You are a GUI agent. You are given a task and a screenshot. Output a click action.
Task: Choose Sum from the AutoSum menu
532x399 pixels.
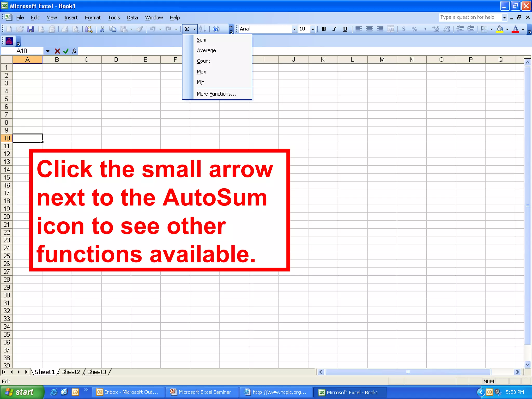(217, 40)
